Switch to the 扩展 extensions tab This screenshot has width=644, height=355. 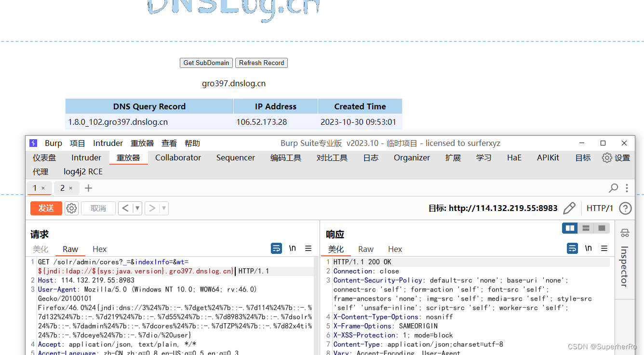(x=453, y=158)
